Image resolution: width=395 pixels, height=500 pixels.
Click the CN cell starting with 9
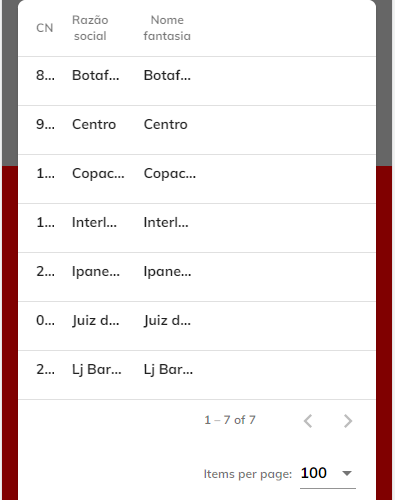pyautogui.click(x=45, y=124)
